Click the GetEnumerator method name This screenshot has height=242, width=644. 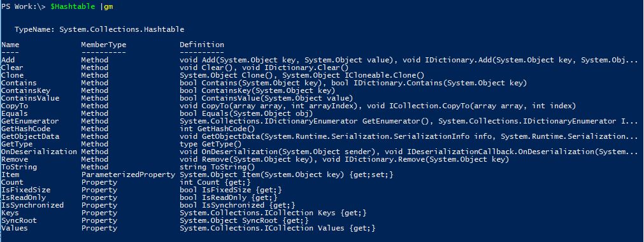coord(30,121)
